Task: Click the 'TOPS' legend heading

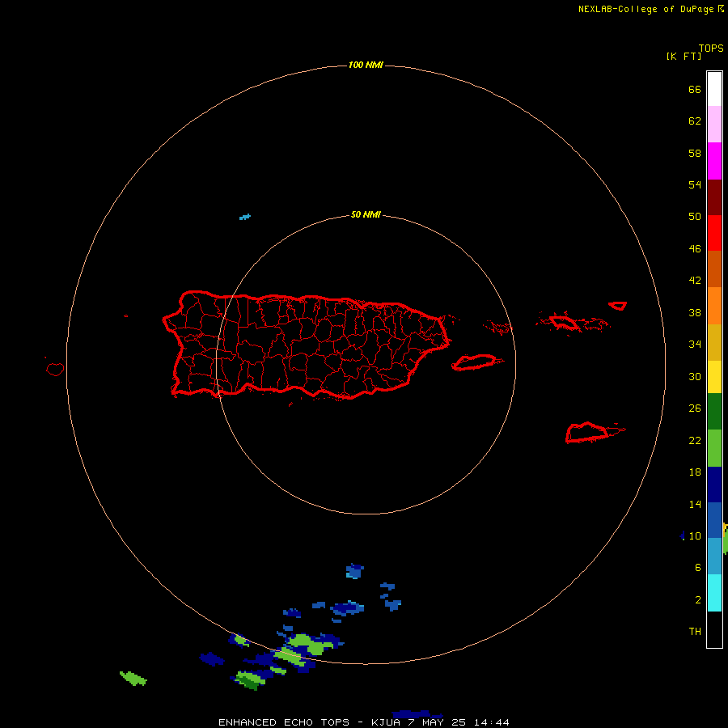Action: 711,48
